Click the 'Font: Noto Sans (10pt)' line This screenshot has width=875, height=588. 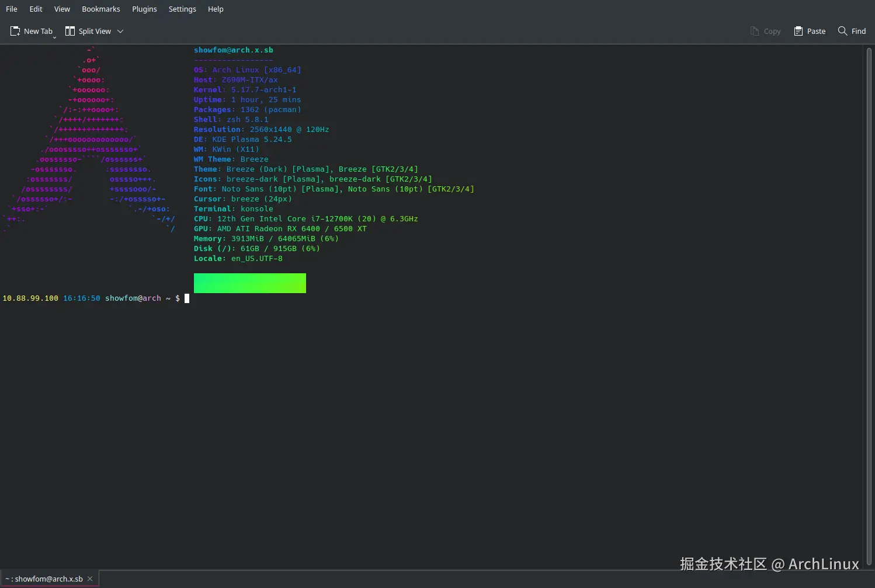point(334,189)
